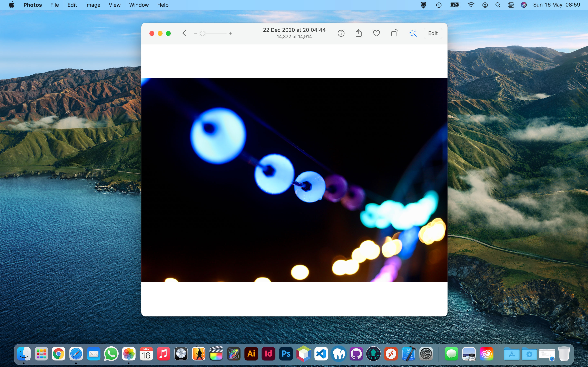Image resolution: width=588 pixels, height=367 pixels.
Task: Click the date and time clock
Action: pos(556,5)
